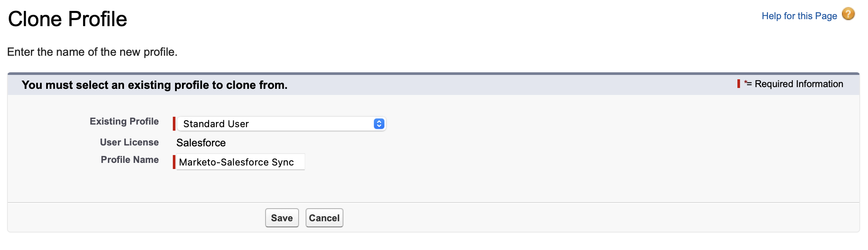Click the User License field label
This screenshot has width=868, height=250.
pyautogui.click(x=129, y=142)
